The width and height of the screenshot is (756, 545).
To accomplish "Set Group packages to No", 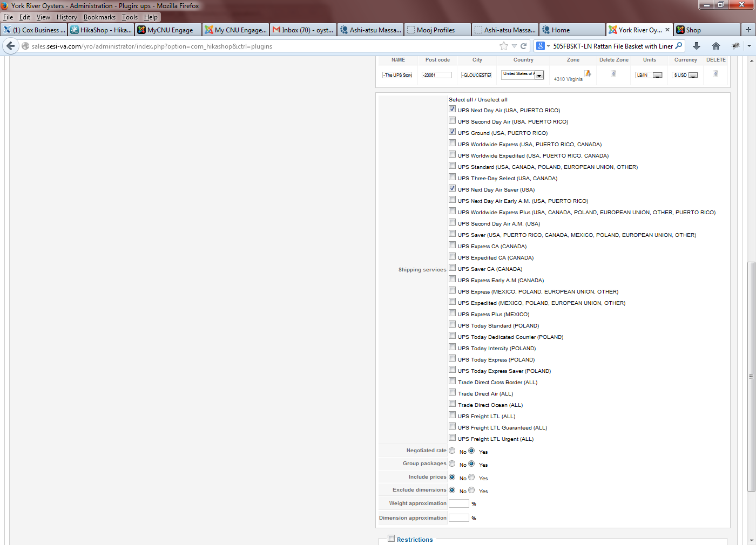I will [x=452, y=464].
